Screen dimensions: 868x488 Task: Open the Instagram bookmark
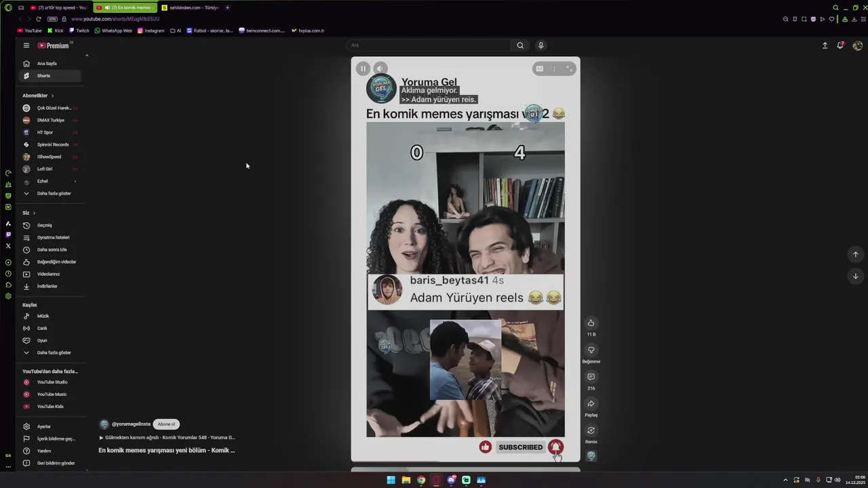tap(151, 30)
